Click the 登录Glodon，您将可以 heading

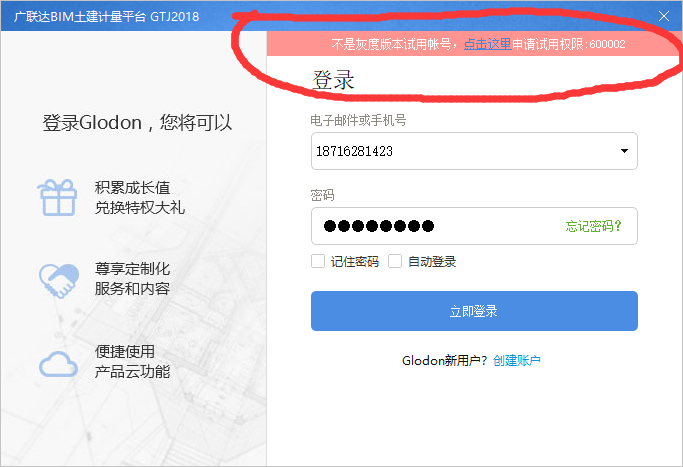click(x=137, y=123)
